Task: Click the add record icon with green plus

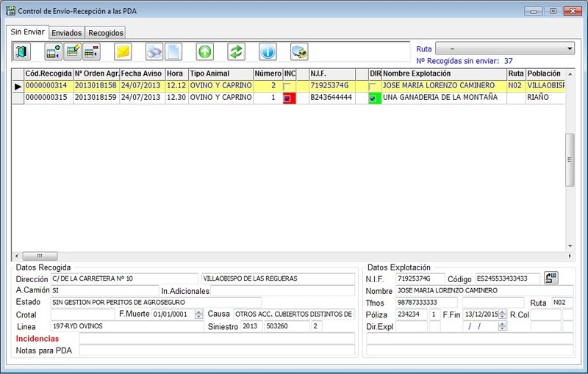Action: click(x=54, y=52)
